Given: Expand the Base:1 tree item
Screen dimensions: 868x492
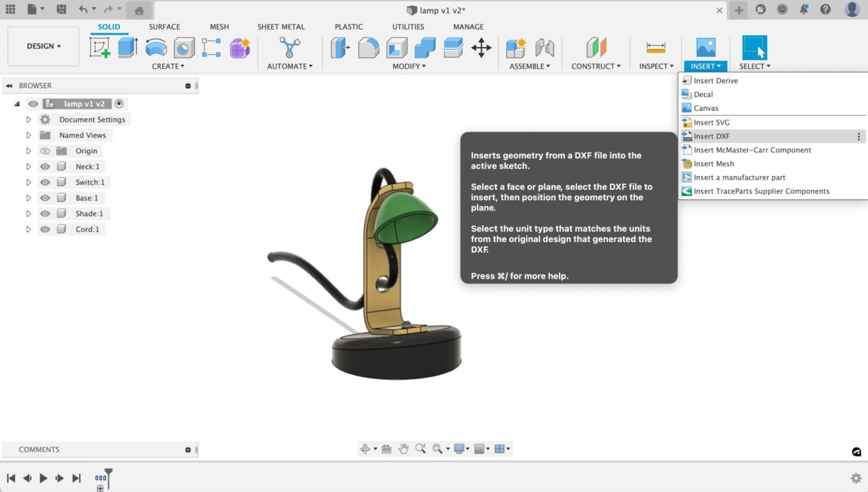Looking at the screenshot, I should 28,198.
